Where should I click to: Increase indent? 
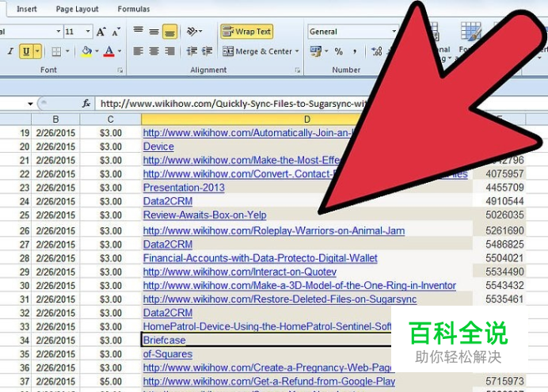point(207,51)
